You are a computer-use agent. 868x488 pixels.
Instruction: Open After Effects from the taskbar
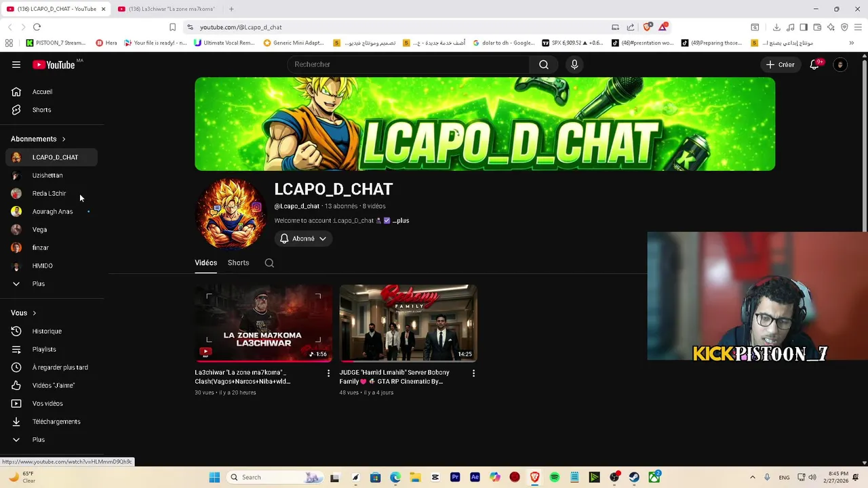pos(475,477)
